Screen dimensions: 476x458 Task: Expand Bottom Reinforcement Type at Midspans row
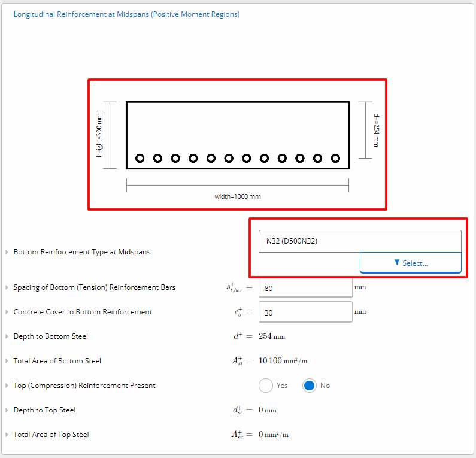click(7, 252)
